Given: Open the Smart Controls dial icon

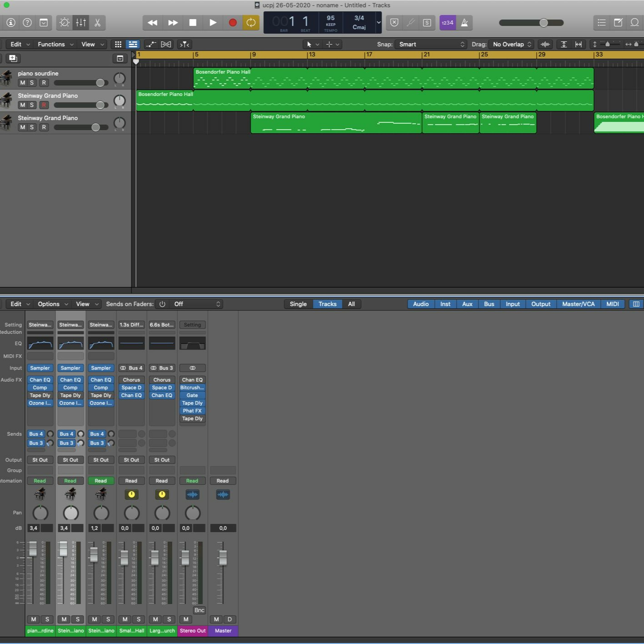Looking at the screenshot, I should pos(64,23).
